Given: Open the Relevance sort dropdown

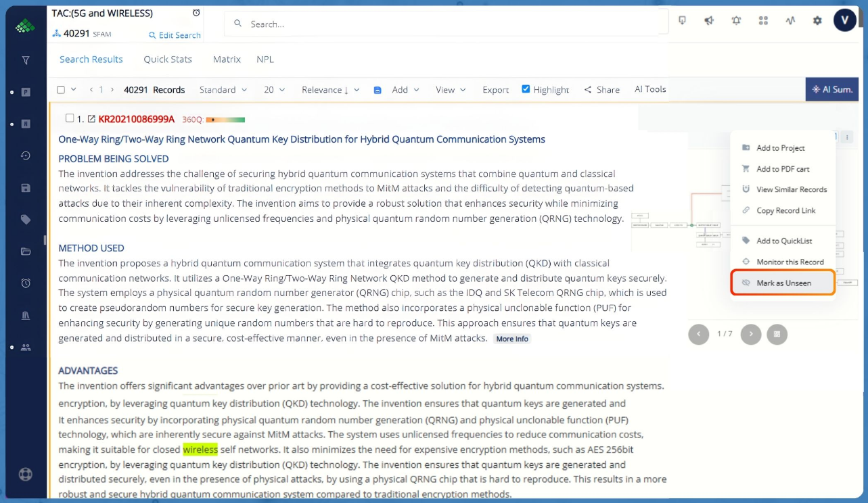Looking at the screenshot, I should tap(330, 90).
